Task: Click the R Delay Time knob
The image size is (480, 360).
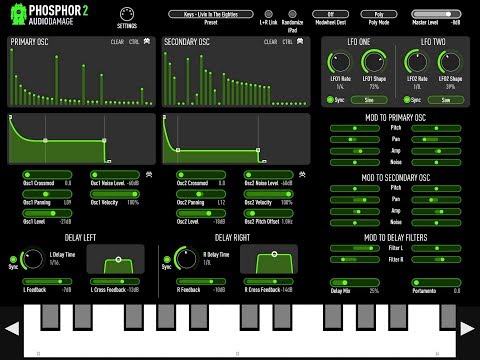Action: [x=186, y=258]
